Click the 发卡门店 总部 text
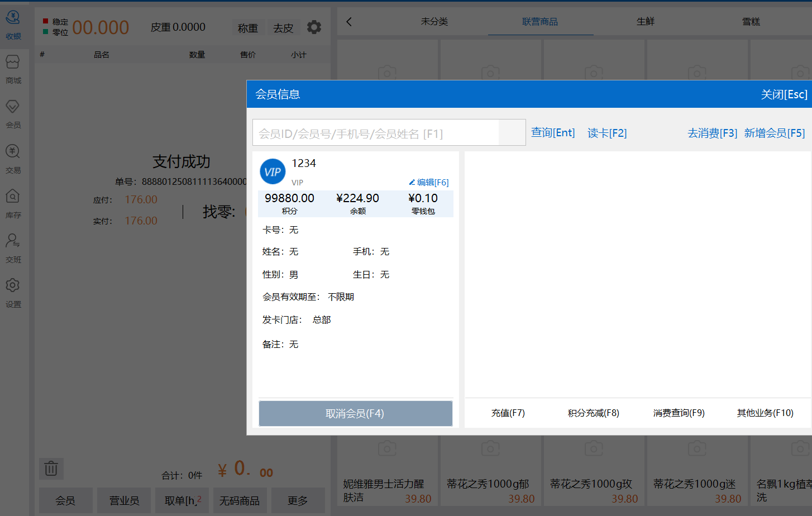 point(297,319)
